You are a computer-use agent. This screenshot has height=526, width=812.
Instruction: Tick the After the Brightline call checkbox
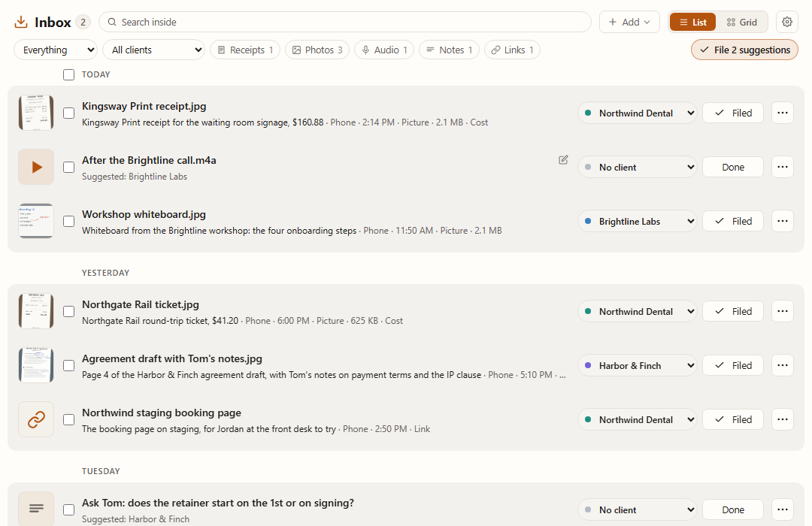tap(69, 168)
